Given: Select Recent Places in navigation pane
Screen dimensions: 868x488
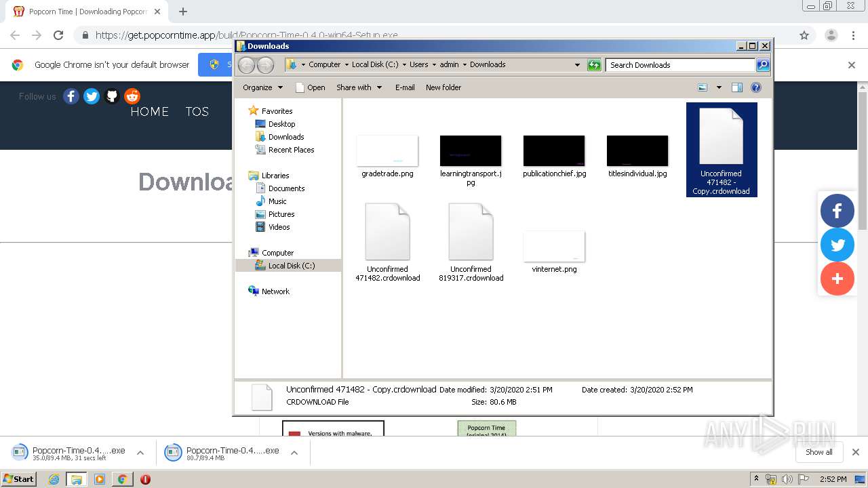Looking at the screenshot, I should point(285,150).
